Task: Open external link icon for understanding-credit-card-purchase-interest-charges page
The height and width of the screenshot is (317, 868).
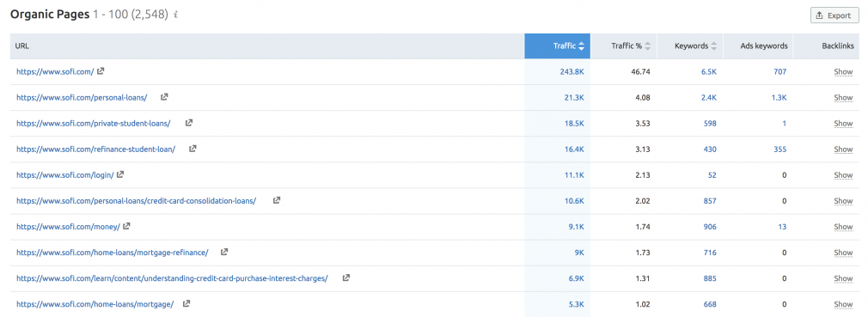Action: [346, 277]
